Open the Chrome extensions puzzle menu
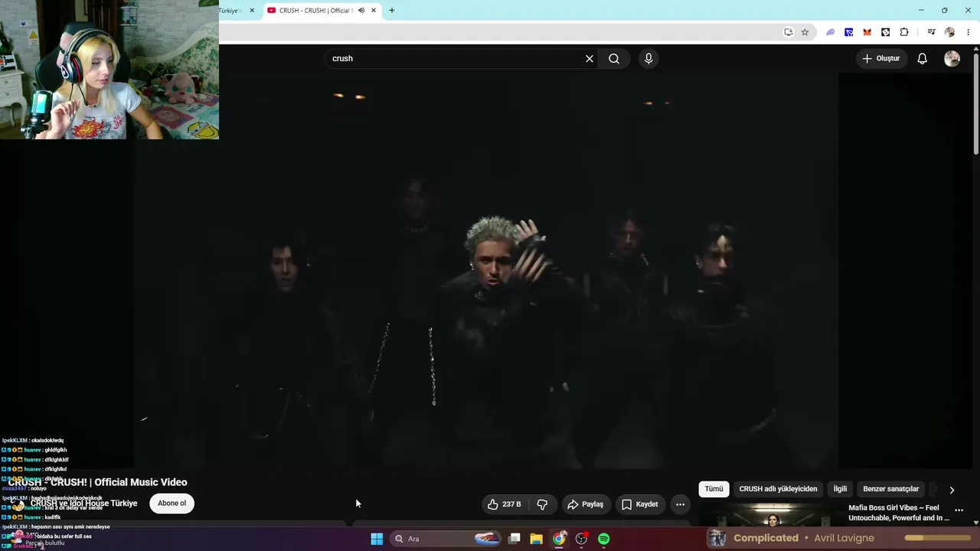The image size is (980, 551). tap(904, 32)
